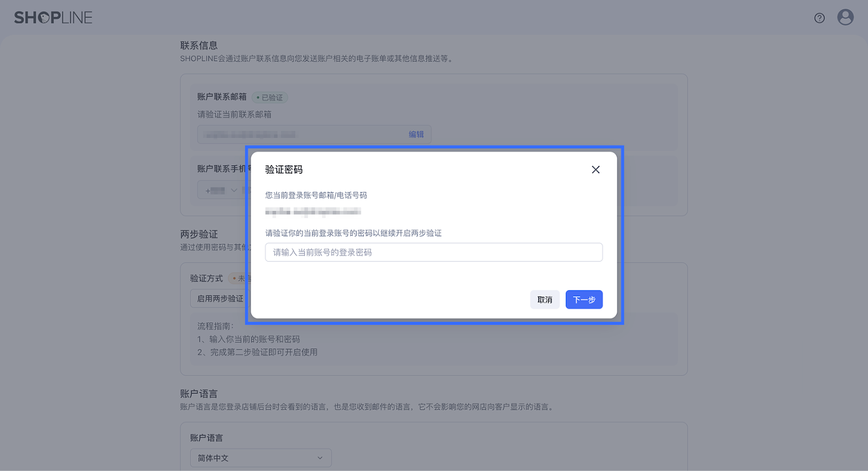
Task: Click the 已验证 status badge
Action: tap(270, 98)
